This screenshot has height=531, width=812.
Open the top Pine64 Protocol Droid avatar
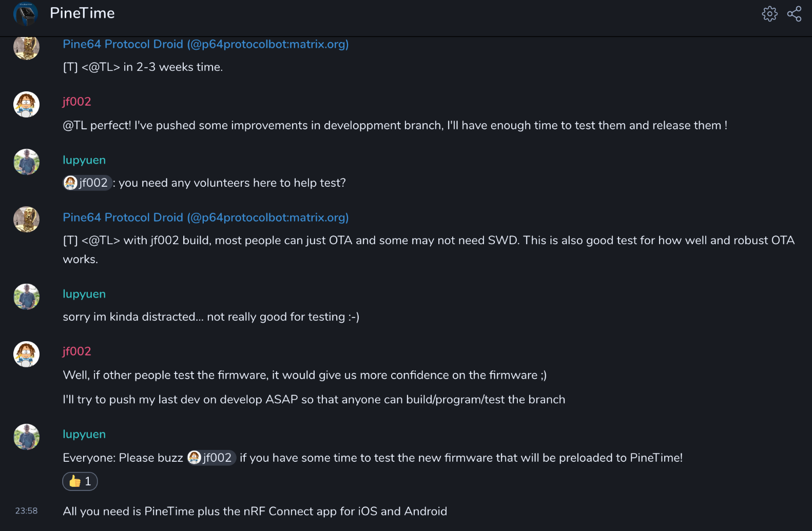26,48
